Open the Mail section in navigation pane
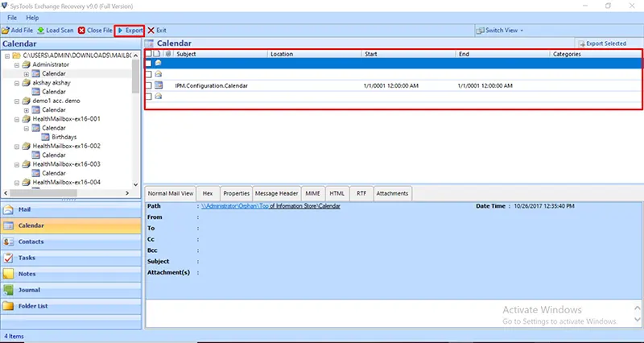 pyautogui.click(x=71, y=209)
